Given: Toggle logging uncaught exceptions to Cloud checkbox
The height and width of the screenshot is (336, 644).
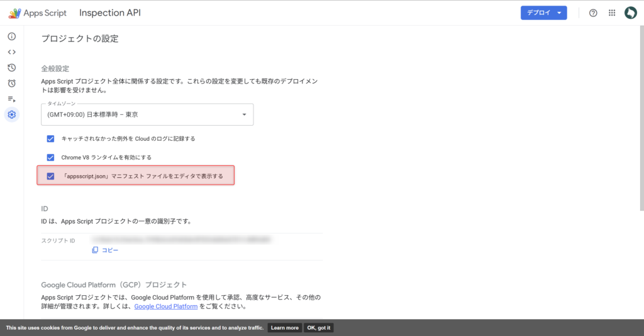Looking at the screenshot, I should tap(50, 138).
